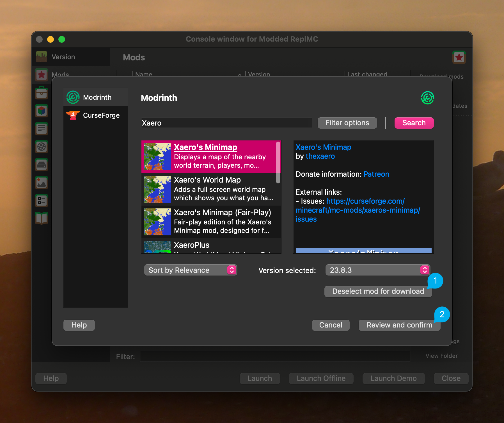Sort mods table by Version column
This screenshot has width=504, height=423.
coord(295,74)
